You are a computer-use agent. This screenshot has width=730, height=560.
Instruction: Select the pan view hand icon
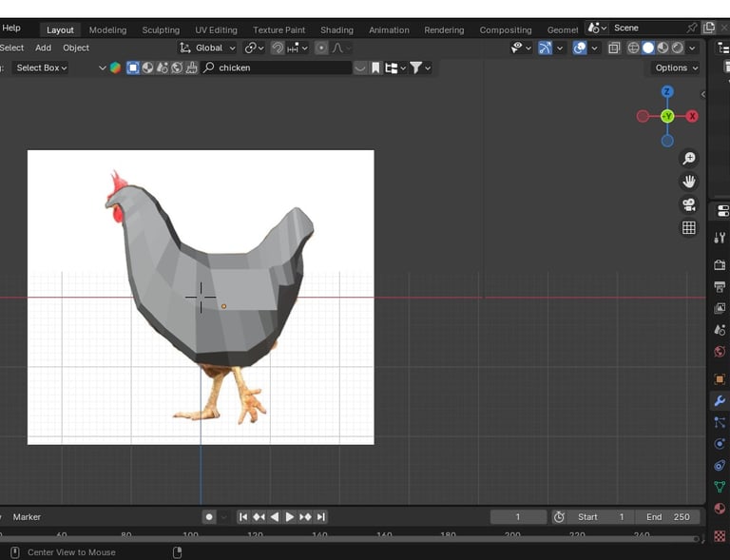pyautogui.click(x=689, y=182)
